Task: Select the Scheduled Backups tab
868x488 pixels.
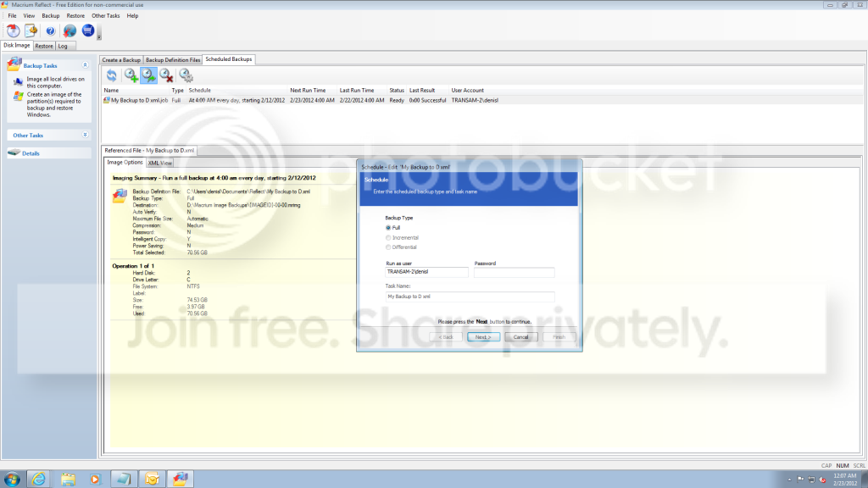Action: [x=229, y=59]
